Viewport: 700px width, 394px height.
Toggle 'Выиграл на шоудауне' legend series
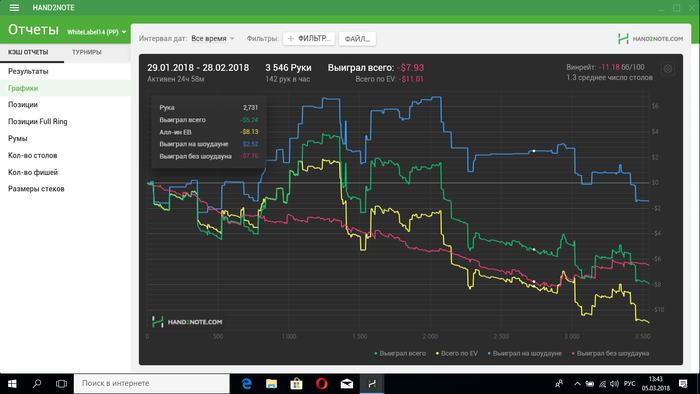pos(525,353)
